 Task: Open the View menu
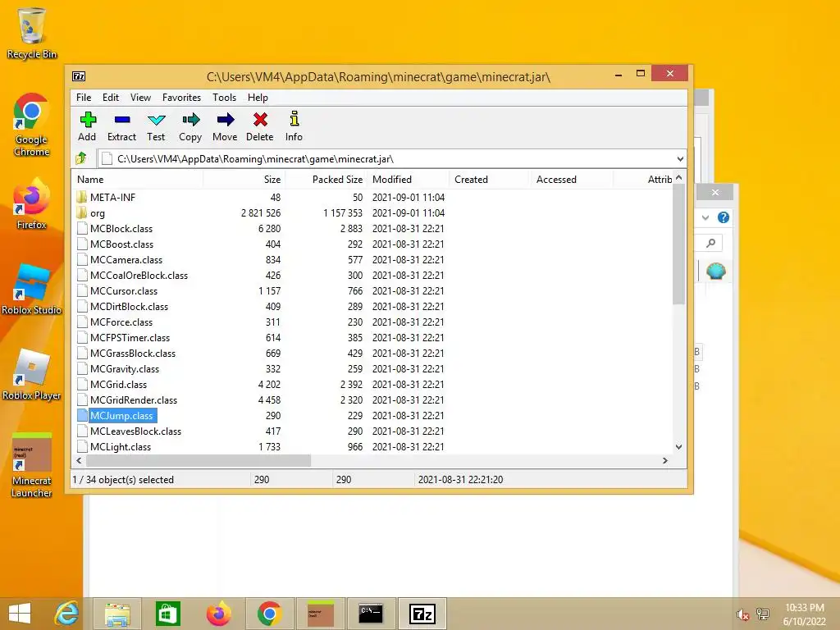tap(140, 98)
